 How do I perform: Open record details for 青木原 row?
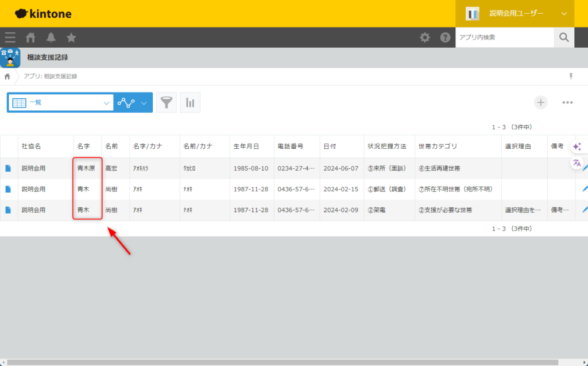pos(8,168)
